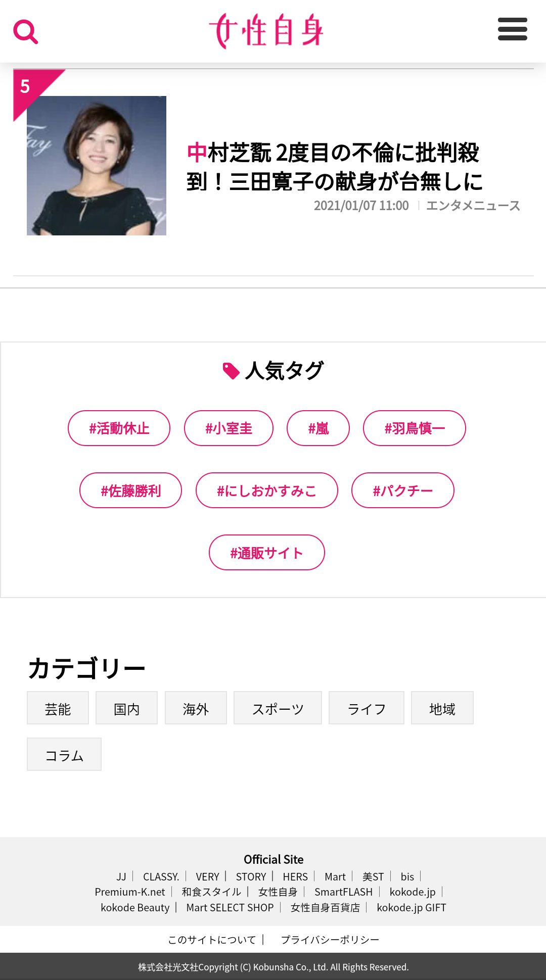Screen dimensions: 546x980
Task: Open the rank 5 article thumbnail
Action: (97, 166)
